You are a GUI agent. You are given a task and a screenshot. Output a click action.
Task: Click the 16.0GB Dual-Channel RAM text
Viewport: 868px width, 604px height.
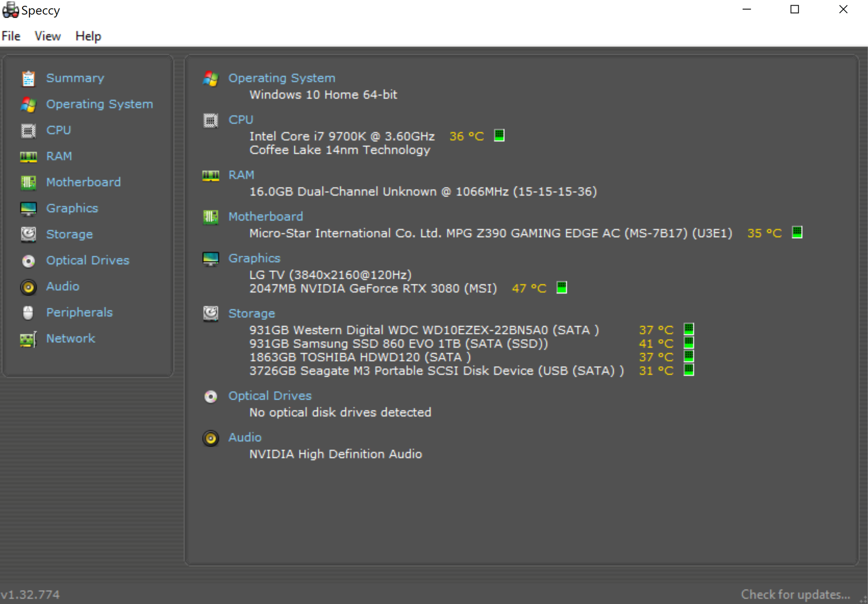coord(423,191)
